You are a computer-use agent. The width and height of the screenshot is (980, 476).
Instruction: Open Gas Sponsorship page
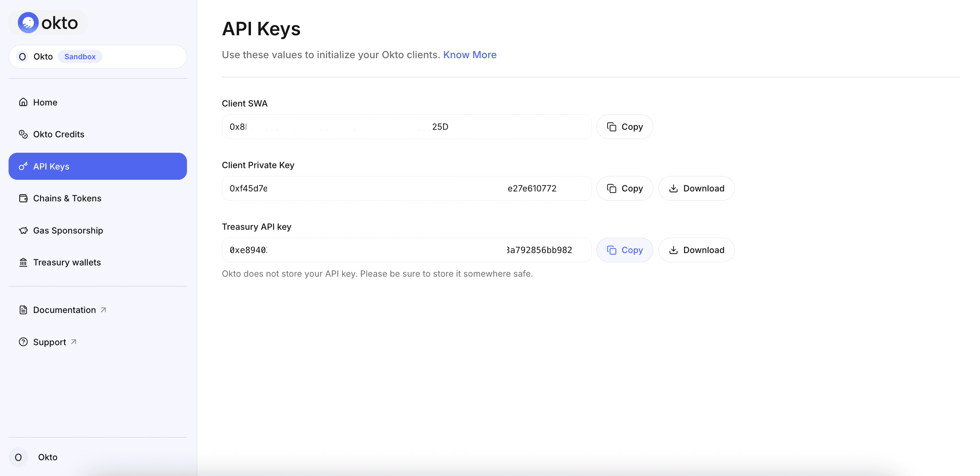(x=97, y=230)
